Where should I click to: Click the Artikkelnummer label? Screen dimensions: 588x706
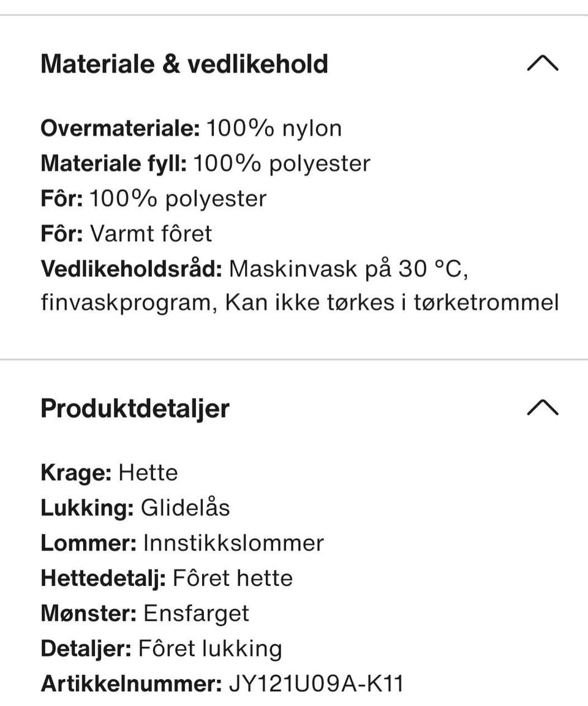coord(131,684)
